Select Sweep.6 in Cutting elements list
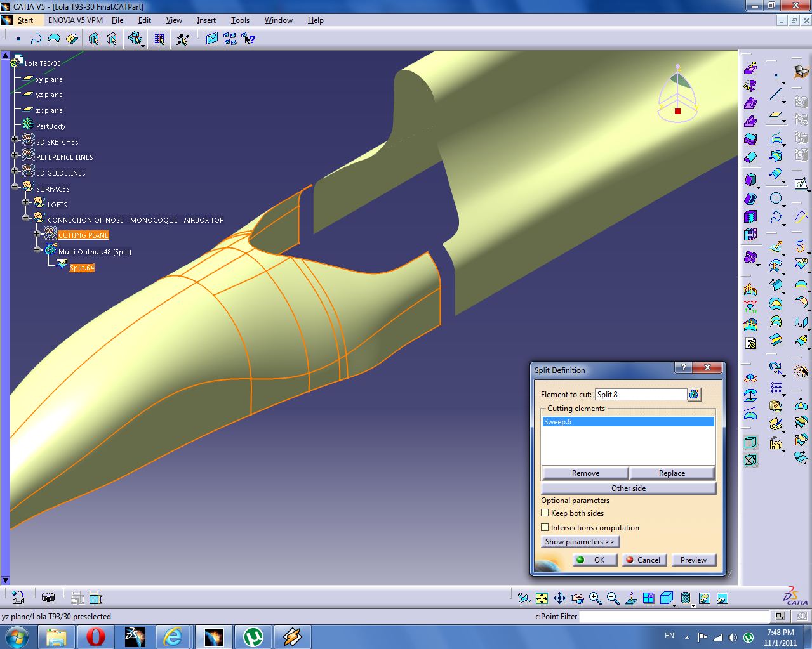 click(628, 422)
